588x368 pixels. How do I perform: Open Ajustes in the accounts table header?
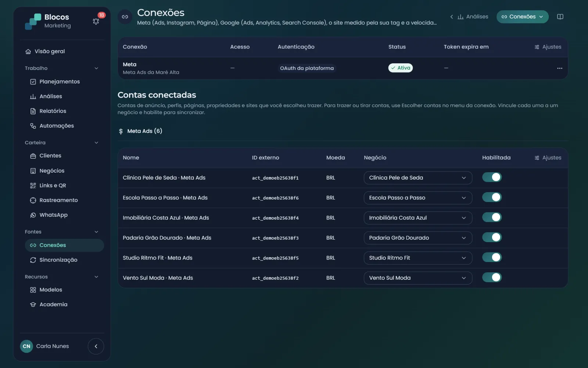coord(548,158)
